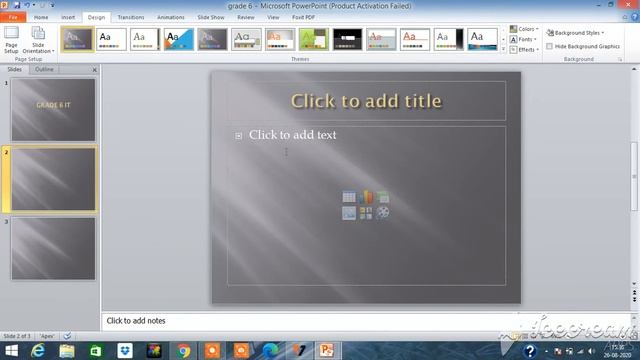Enable Hide Background Graphics checkbox

coord(549,46)
